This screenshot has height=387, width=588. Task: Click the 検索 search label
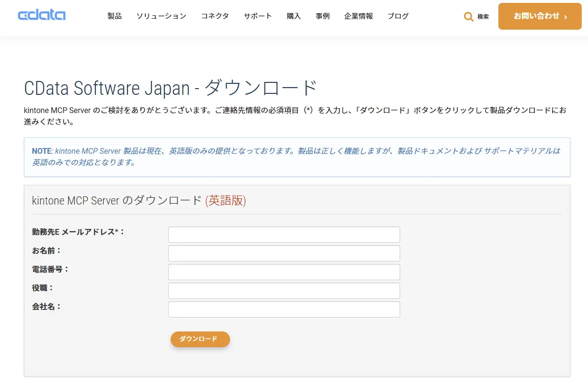483,17
